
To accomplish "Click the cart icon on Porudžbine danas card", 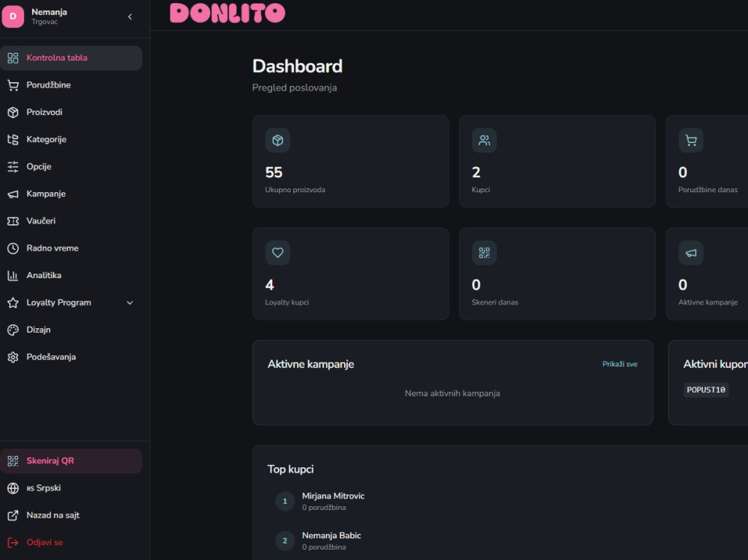I will (690, 141).
